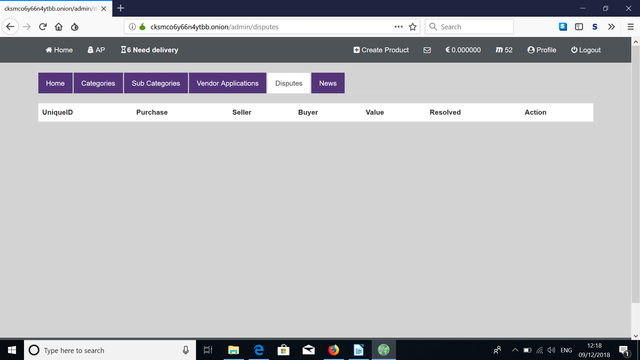The image size is (640, 360).
Task: Click Purchase column header
Action: (x=152, y=112)
